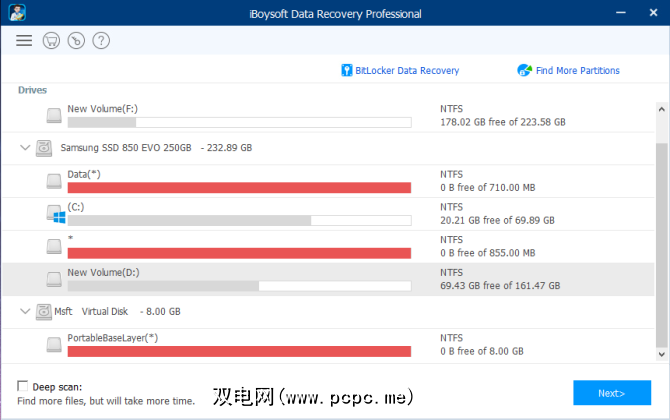670x420 pixels.
Task: Click the red Data(*) usage bar
Action: (x=239, y=188)
